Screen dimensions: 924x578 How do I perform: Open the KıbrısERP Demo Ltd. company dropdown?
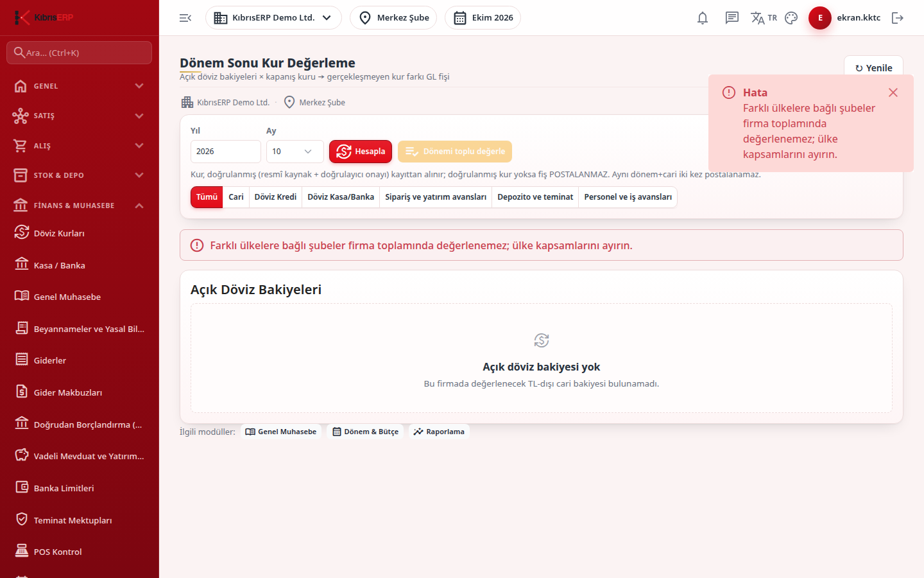click(273, 18)
